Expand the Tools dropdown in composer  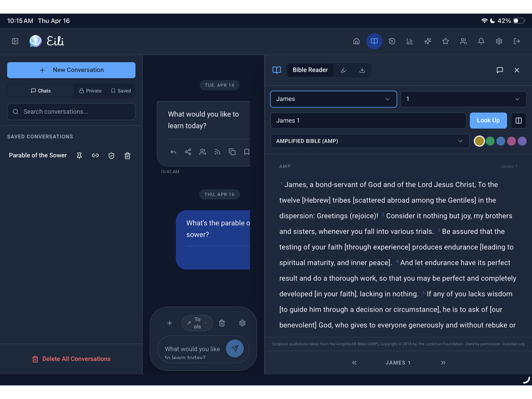pyautogui.click(x=197, y=323)
